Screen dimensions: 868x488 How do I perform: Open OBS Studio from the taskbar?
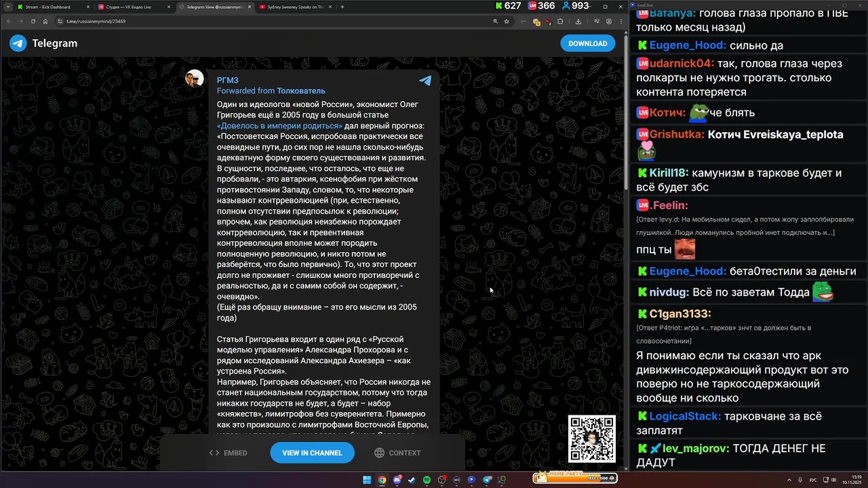441,480
